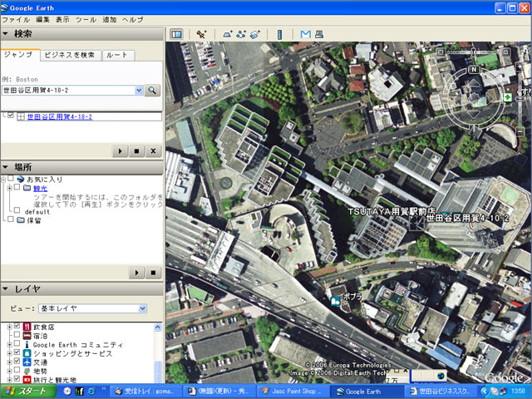The width and height of the screenshot is (532, 399).
Task: Select the add polygon tool
Action: 227,34
